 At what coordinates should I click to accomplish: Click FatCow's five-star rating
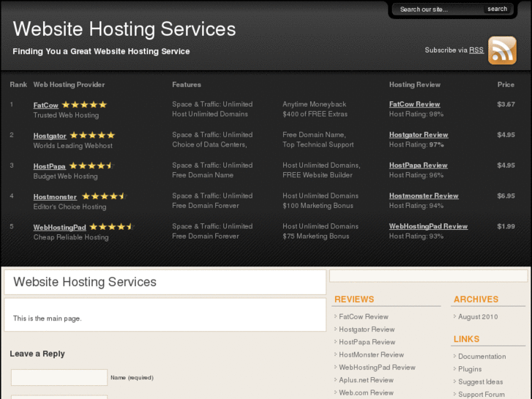point(84,105)
